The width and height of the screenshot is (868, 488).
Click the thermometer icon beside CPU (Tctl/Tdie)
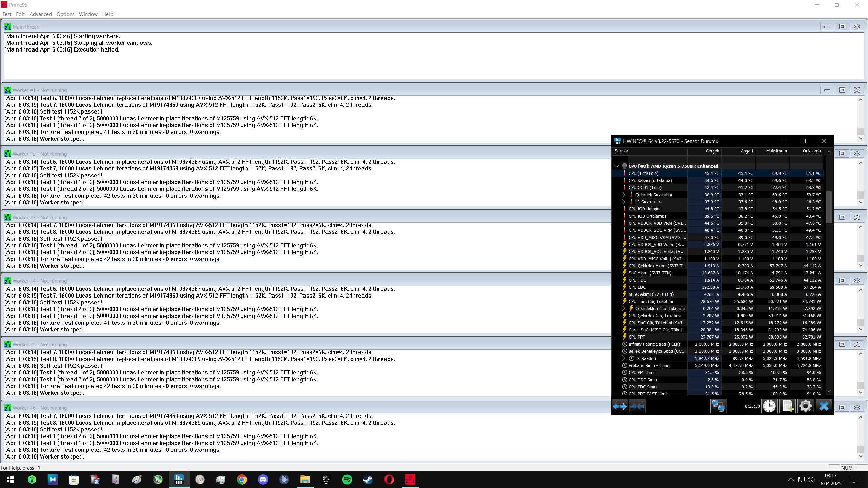coord(624,173)
